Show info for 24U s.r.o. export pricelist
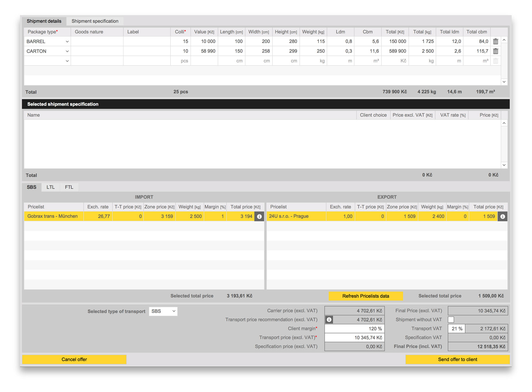Image resolution: width=532 pixels, height=392 pixels. coord(502,216)
